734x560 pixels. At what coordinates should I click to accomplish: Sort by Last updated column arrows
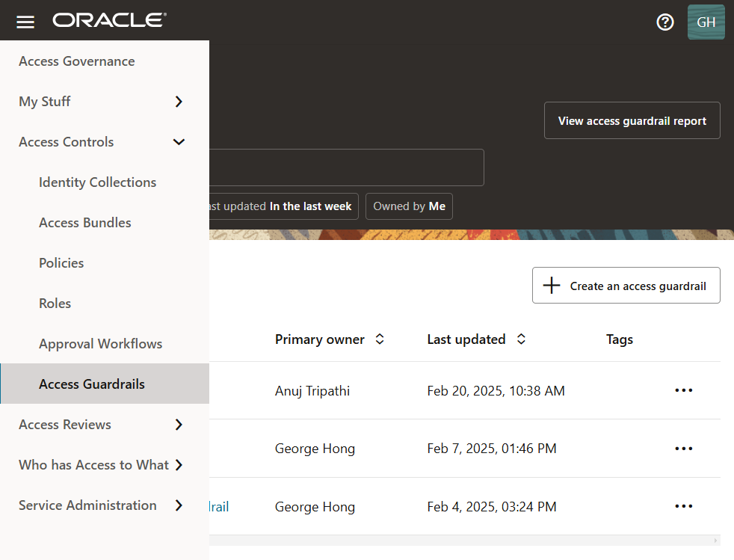pyautogui.click(x=521, y=339)
